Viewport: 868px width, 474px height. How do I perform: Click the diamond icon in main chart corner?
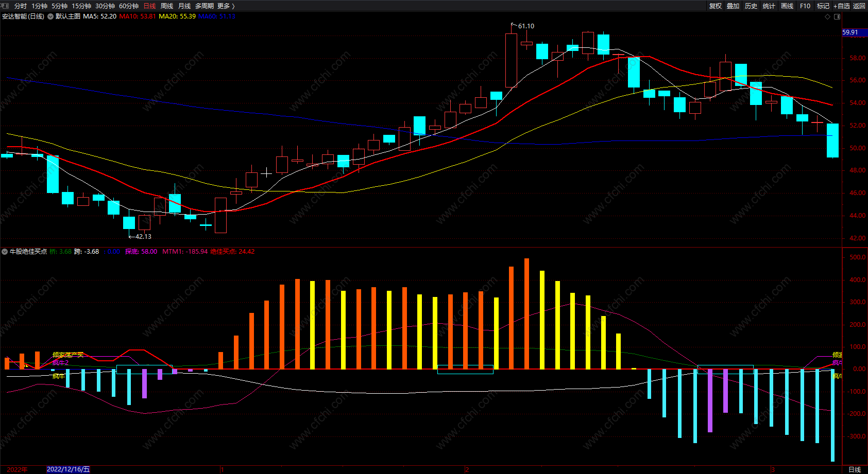coord(828,16)
